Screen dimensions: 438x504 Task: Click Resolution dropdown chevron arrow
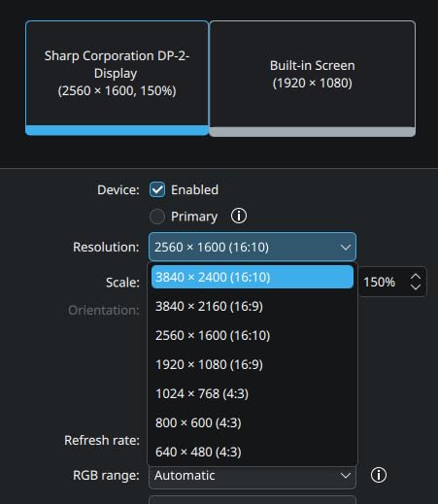click(346, 248)
